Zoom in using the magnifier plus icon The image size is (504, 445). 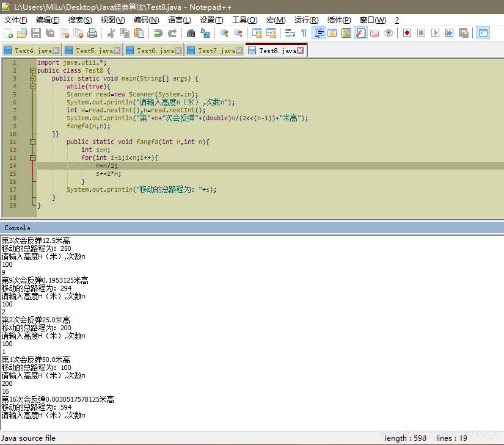pyautogui.click(x=224, y=33)
